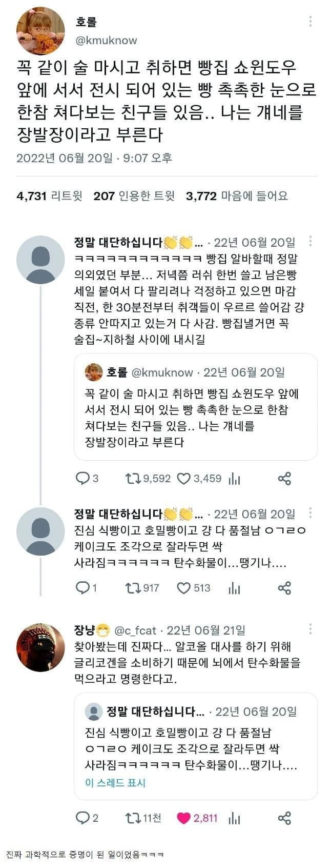View analytics icon on 장냥's tweet
The image size is (331, 868).
[235, 818]
